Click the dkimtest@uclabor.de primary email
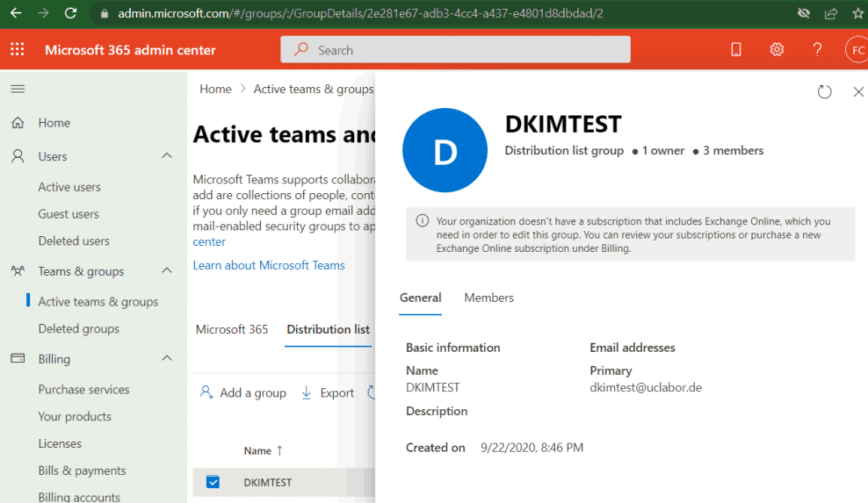The width and height of the screenshot is (868, 503). point(646,387)
